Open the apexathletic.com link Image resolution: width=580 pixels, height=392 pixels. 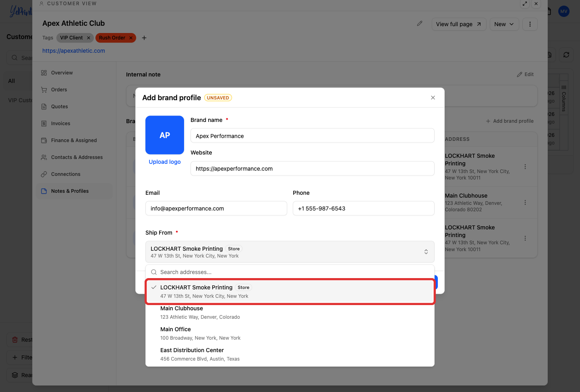[x=74, y=51]
